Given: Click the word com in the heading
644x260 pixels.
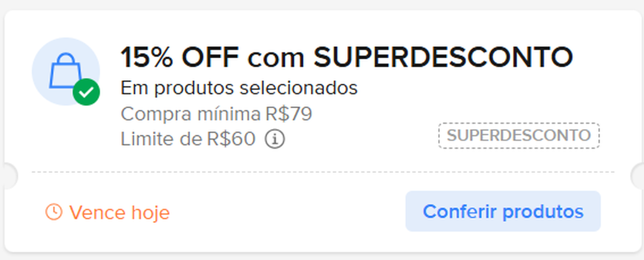Looking at the screenshot, I should pyautogui.click(x=275, y=58).
